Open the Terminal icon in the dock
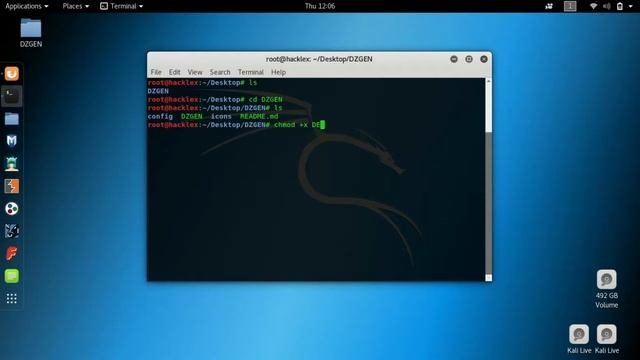Image resolution: width=640 pixels, height=360 pixels. pyautogui.click(x=11, y=96)
